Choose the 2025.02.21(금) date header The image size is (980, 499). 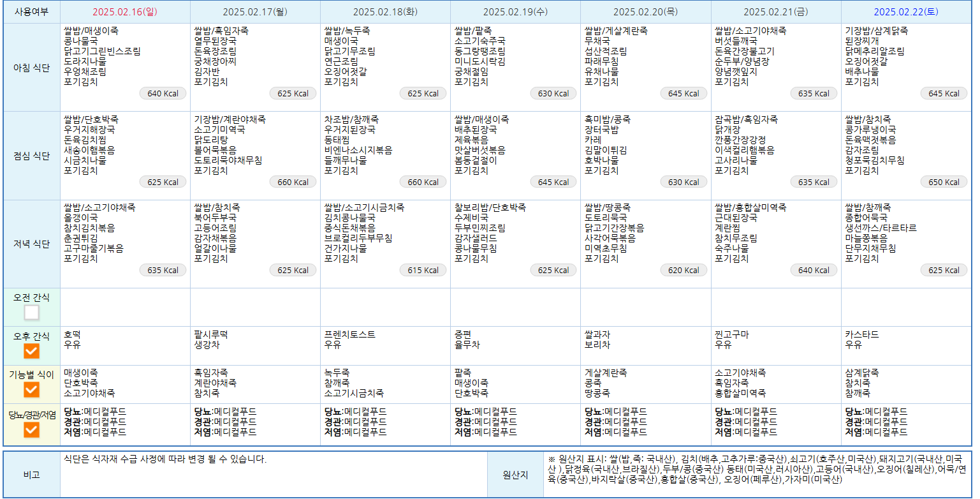pos(776,12)
